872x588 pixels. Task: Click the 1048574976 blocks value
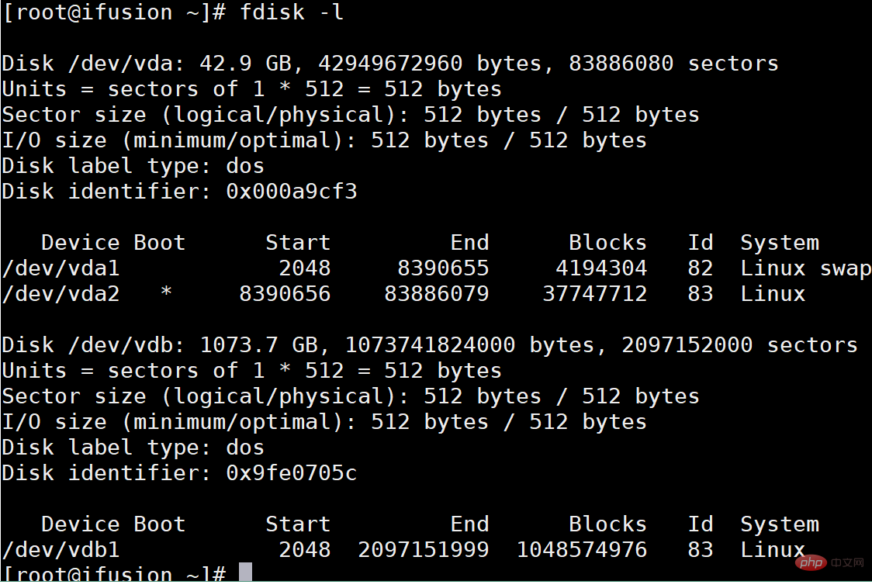tap(582, 550)
